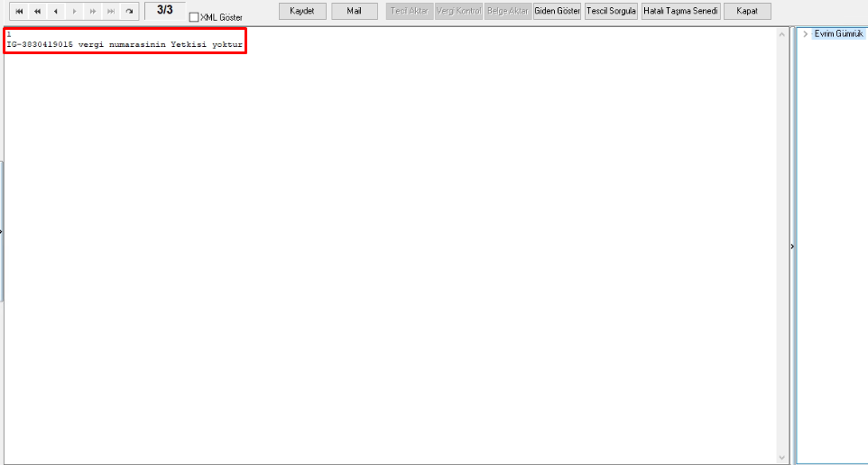Go to next record arrow
This screenshot has width=868, height=465.
74,11
